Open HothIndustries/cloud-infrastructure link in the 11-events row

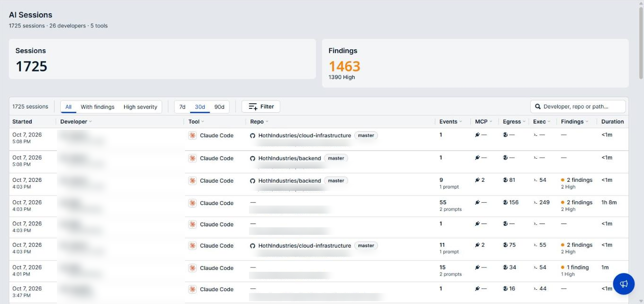point(304,246)
